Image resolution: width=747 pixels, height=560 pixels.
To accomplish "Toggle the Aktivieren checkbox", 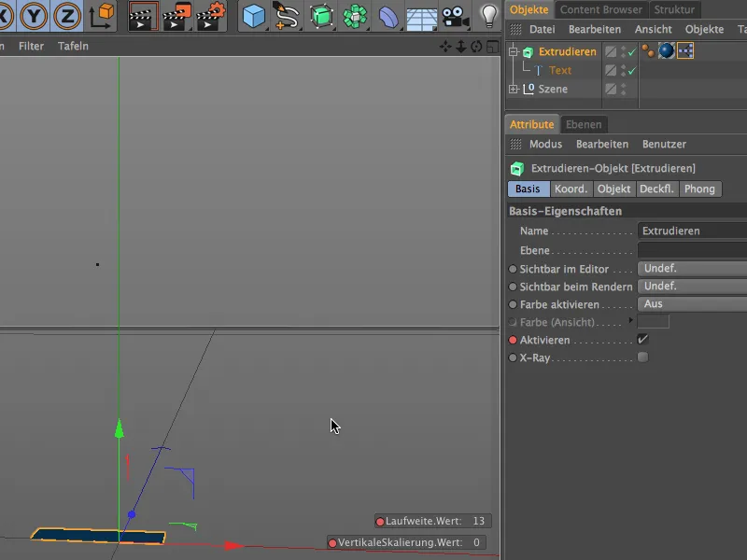I will (642, 339).
